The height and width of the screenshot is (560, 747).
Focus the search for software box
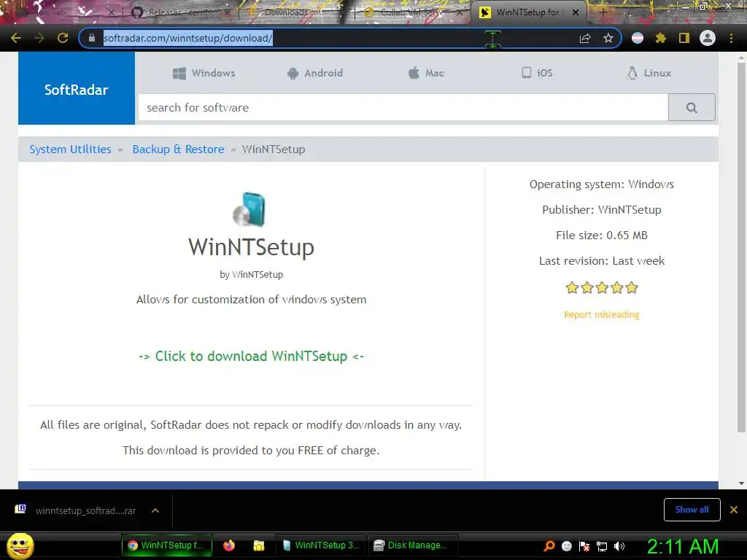point(403,108)
